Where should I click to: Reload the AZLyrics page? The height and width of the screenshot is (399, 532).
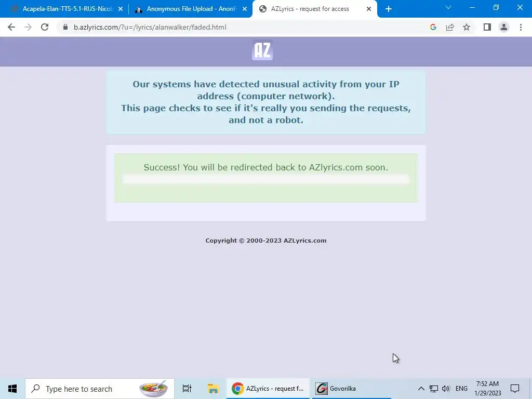click(x=45, y=27)
